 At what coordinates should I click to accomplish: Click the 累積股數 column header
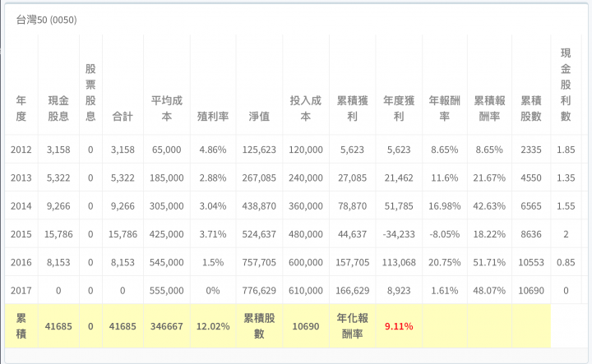[x=531, y=108]
